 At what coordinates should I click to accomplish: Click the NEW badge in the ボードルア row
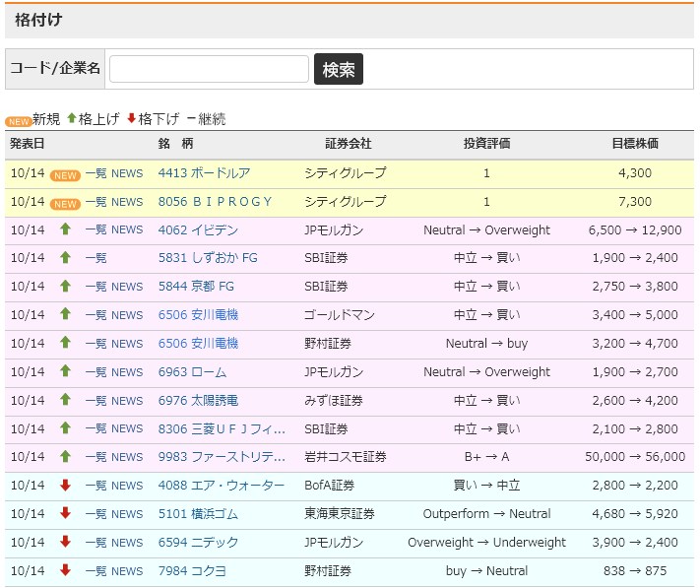[x=65, y=174]
